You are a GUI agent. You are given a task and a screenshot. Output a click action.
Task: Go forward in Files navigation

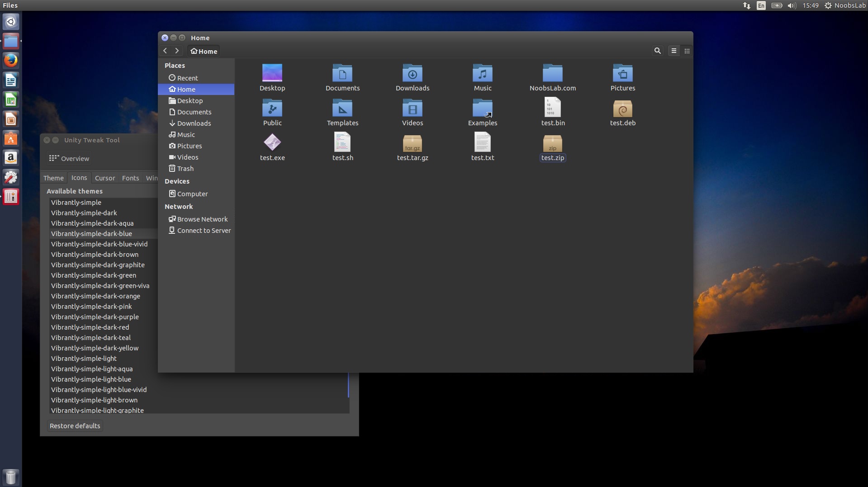[x=177, y=51]
